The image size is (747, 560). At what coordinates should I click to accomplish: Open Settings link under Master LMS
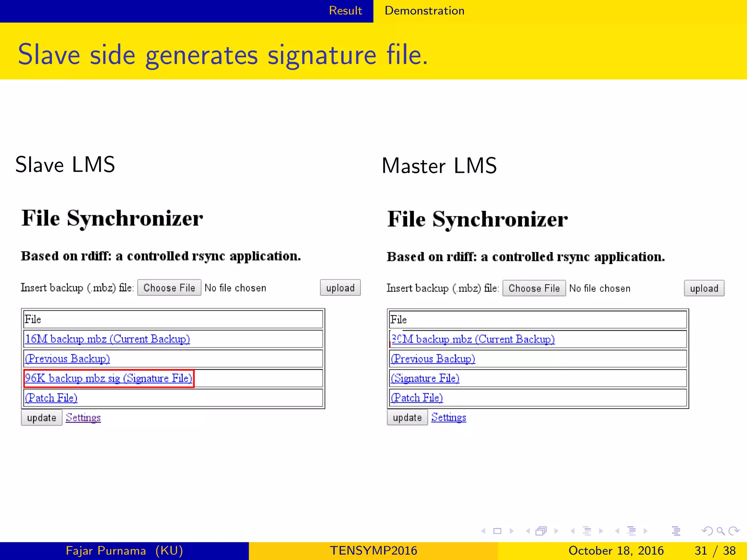pos(449,417)
